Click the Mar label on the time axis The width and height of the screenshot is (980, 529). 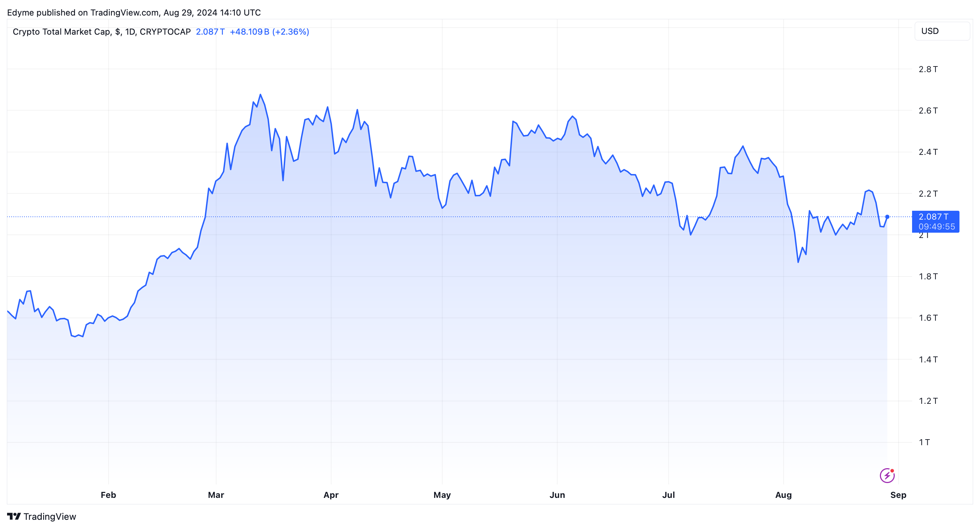pos(216,495)
